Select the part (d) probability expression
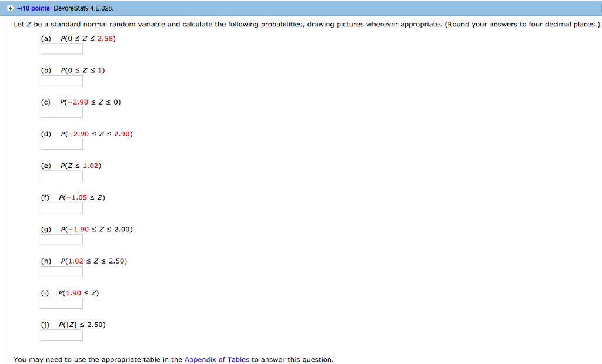The width and height of the screenshot is (602, 364). (96, 133)
